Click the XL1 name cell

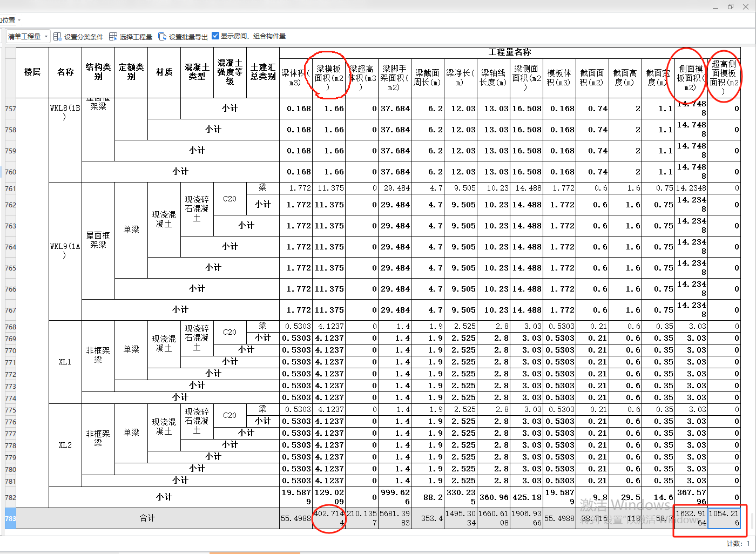click(65, 362)
